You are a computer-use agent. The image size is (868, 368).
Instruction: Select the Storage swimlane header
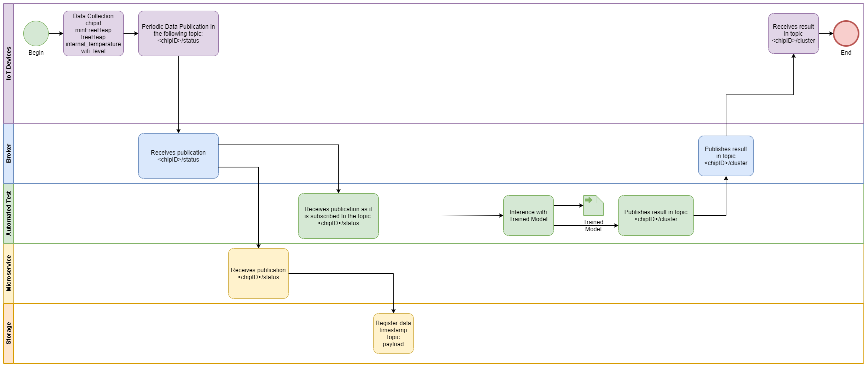pos(8,333)
